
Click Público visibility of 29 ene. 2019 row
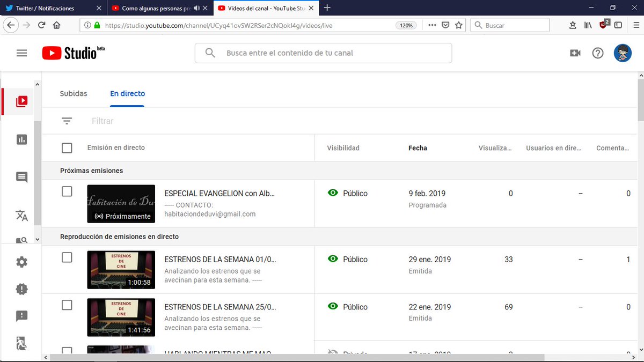point(347,259)
